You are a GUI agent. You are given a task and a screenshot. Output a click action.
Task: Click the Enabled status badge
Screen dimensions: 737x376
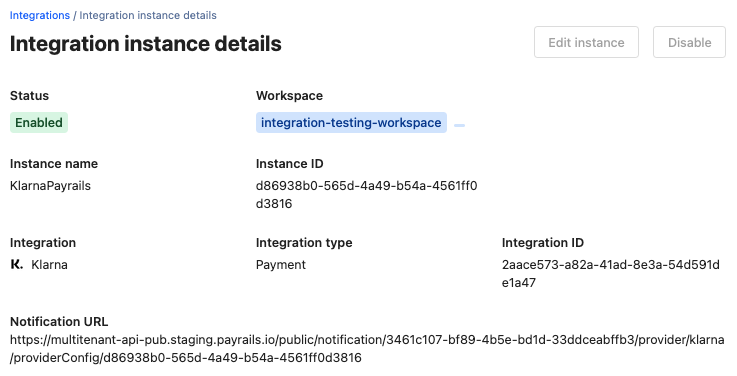click(39, 123)
